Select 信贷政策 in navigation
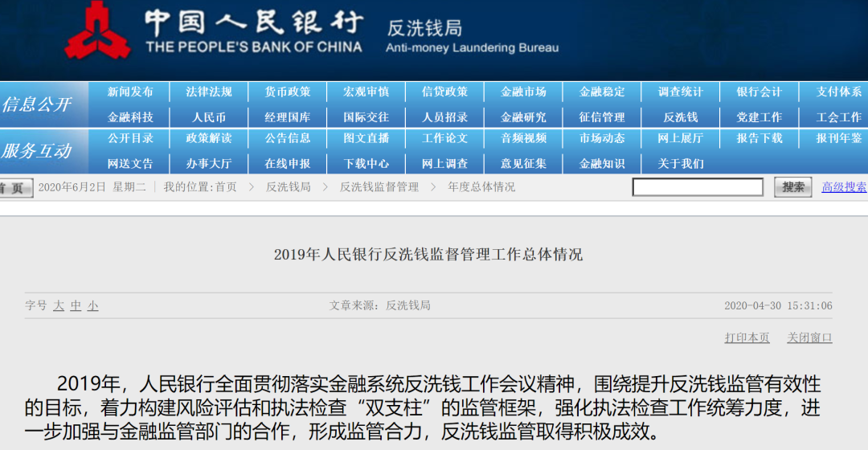868x450 pixels. (444, 92)
